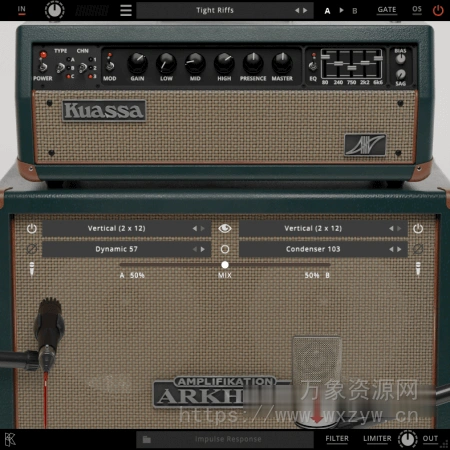Go to previous preset arrow

pos(297,10)
